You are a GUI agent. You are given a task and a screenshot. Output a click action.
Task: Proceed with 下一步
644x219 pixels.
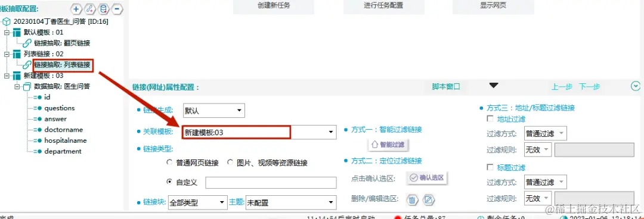coord(589,86)
